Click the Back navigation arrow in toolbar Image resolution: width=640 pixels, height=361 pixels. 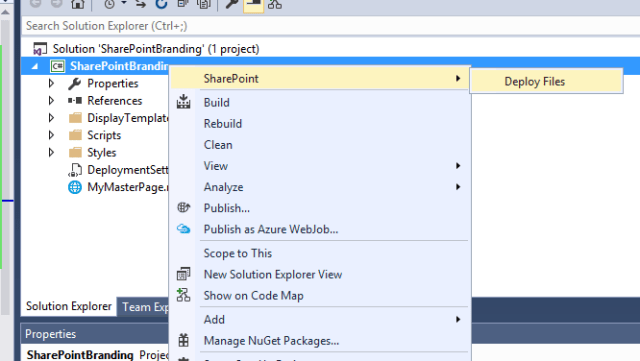click(x=36, y=4)
